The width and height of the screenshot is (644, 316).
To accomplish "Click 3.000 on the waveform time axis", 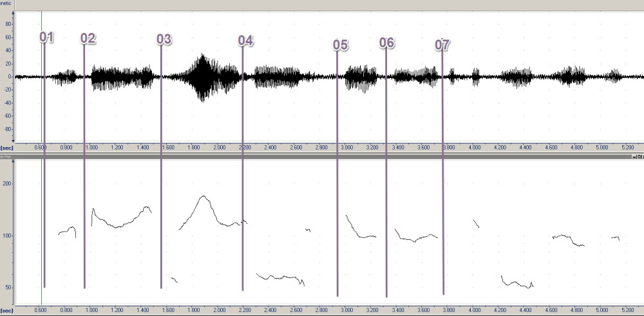I will (346, 147).
